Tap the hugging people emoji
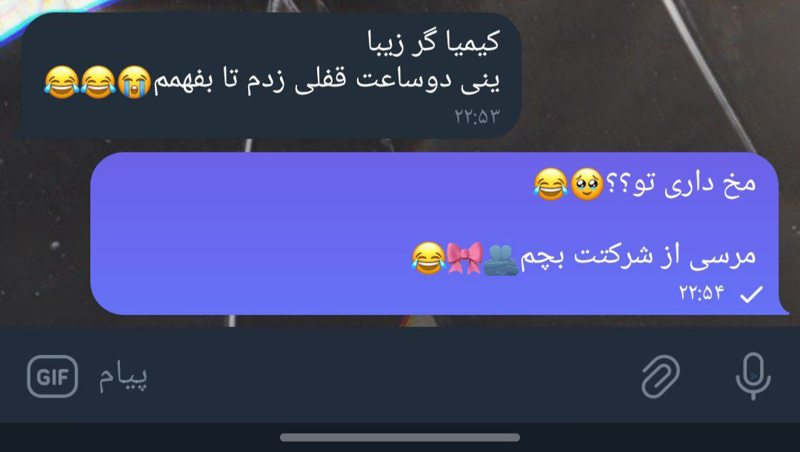Viewport: 800px width, 452px height. coord(501,260)
